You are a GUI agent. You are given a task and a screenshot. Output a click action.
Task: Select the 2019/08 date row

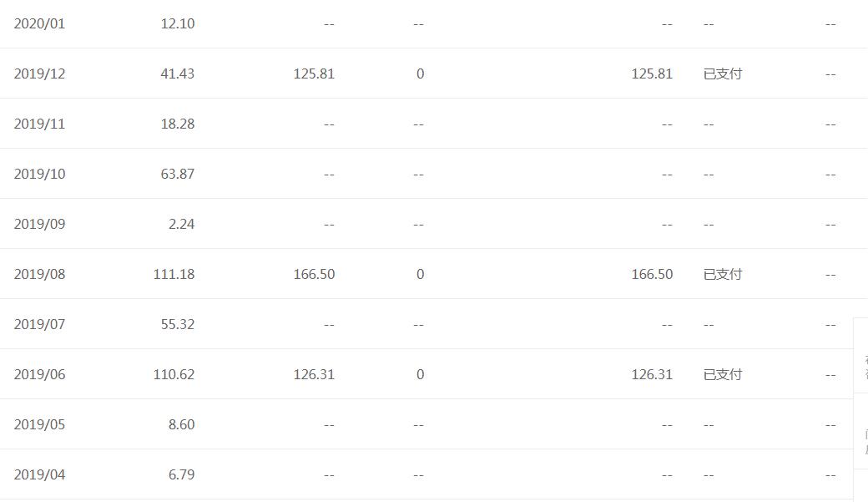click(x=39, y=274)
